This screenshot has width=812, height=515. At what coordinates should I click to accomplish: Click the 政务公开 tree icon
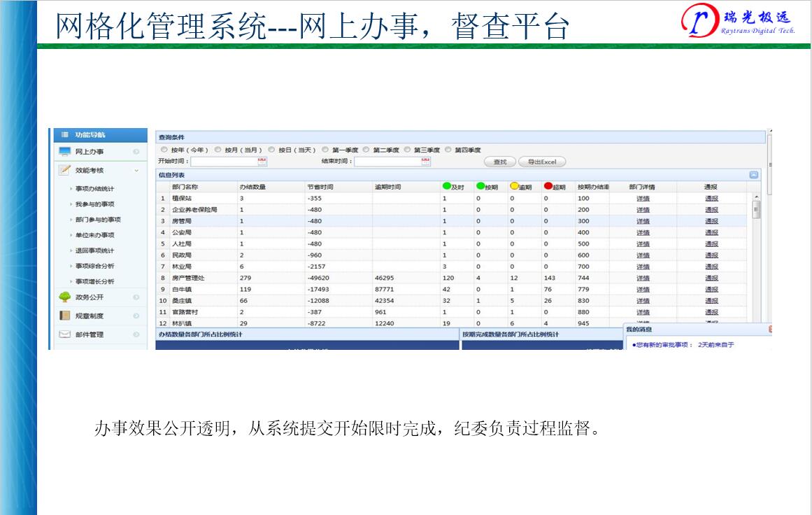click(65, 297)
